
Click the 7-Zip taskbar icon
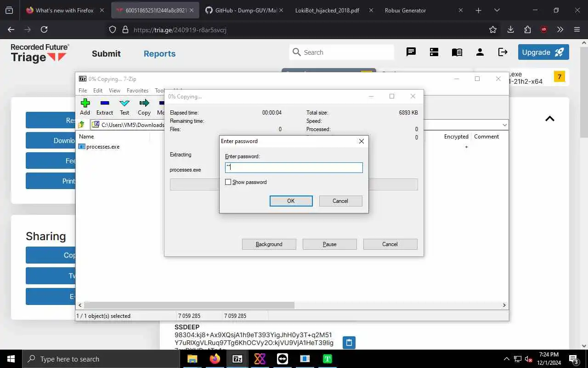tap(237, 359)
